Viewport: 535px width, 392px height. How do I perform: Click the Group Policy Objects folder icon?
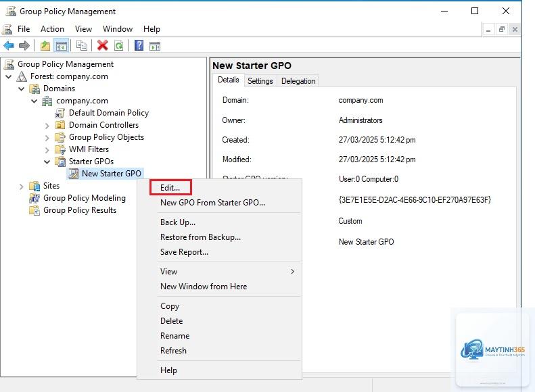click(60, 137)
